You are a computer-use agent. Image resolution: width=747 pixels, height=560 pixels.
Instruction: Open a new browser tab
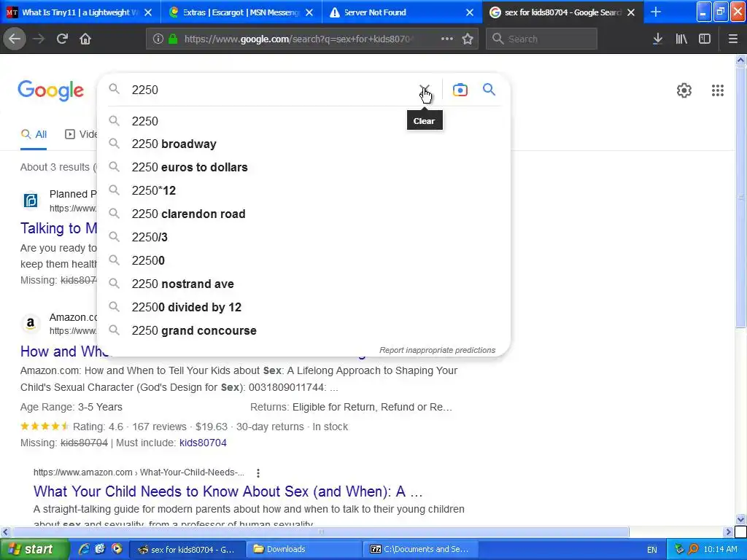click(656, 12)
